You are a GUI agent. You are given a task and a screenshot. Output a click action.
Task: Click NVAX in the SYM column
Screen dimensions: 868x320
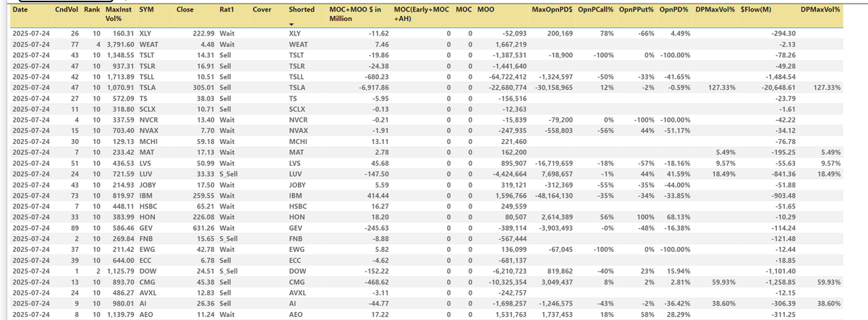(148, 132)
